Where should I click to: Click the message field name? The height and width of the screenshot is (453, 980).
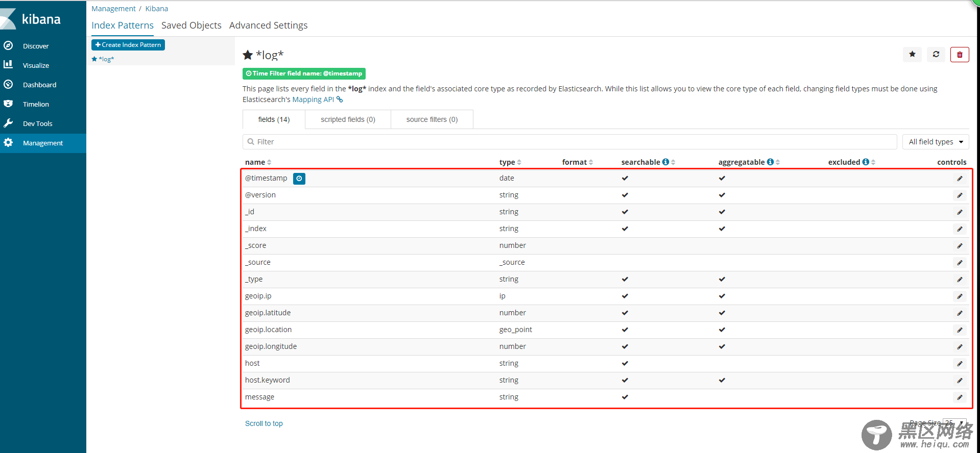259,397
